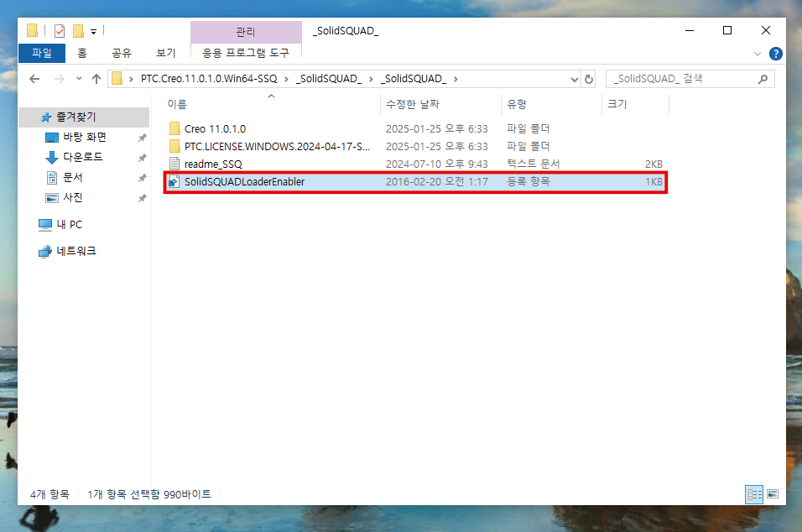Screen dimensions: 802x532
Task: Open the Customize Quick Access Toolbar dropdown
Action: (x=94, y=32)
